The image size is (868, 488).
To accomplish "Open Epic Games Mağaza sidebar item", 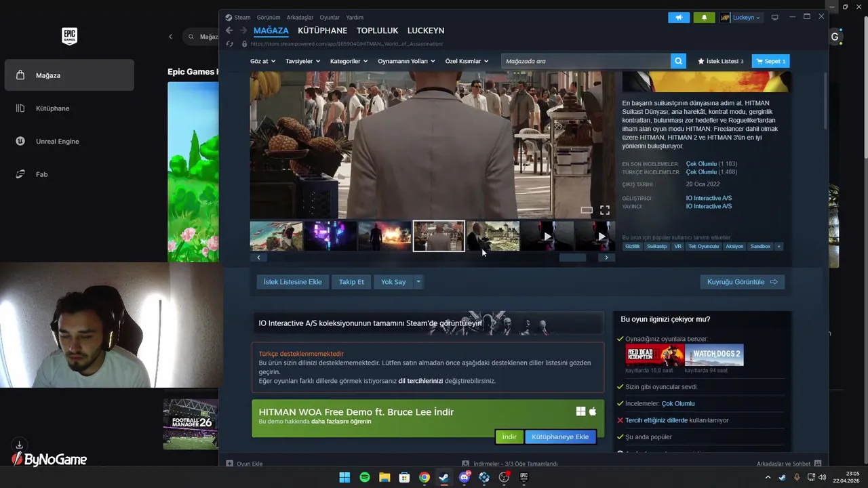I will [x=69, y=75].
